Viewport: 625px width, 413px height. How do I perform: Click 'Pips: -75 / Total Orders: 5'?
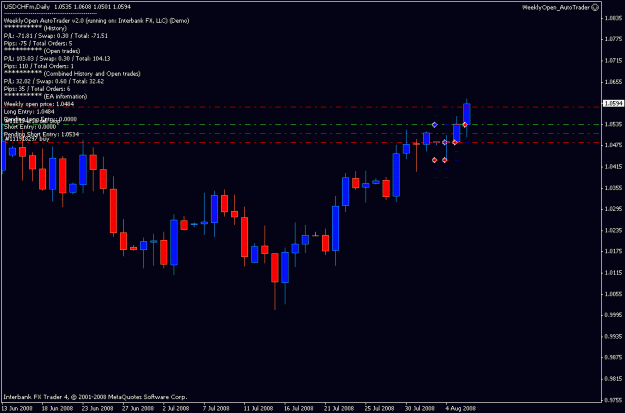tap(38, 43)
